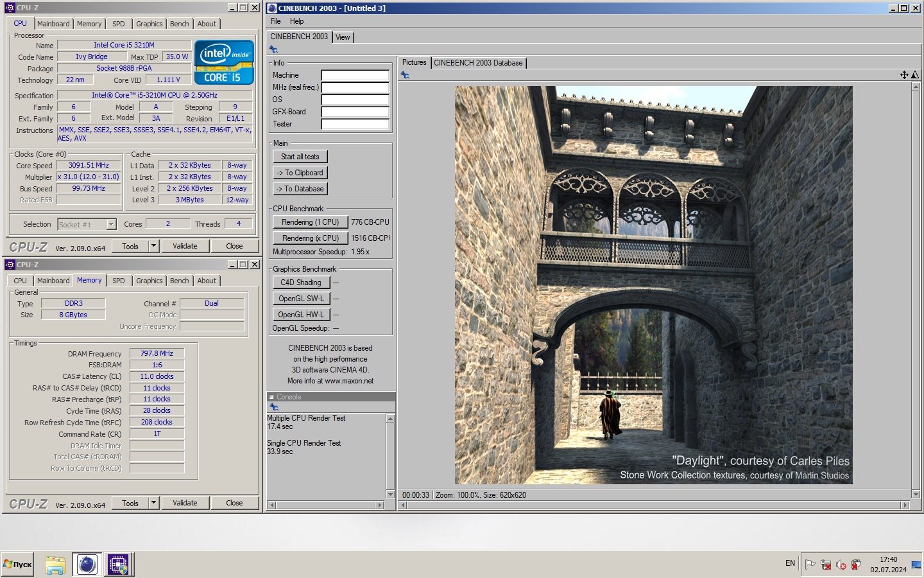Open the Tools dropdown arrow in the bottom CPU-Z window
Image resolution: width=924 pixels, height=578 pixels.
coord(153,503)
